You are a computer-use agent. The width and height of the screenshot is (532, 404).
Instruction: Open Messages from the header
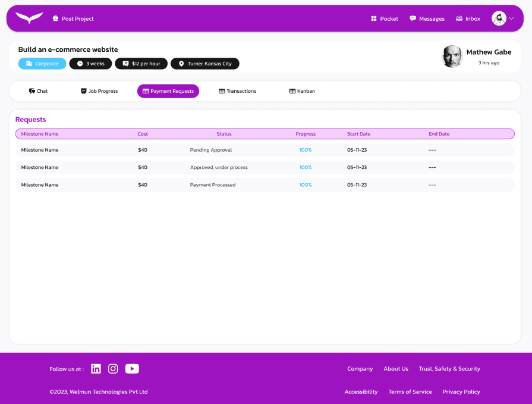(427, 18)
